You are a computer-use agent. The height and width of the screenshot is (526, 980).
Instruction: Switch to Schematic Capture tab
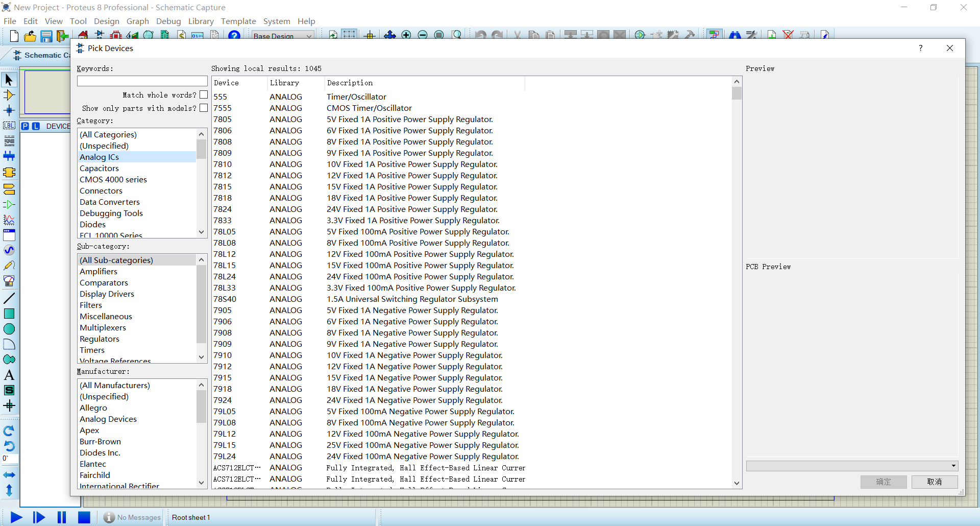(41, 55)
